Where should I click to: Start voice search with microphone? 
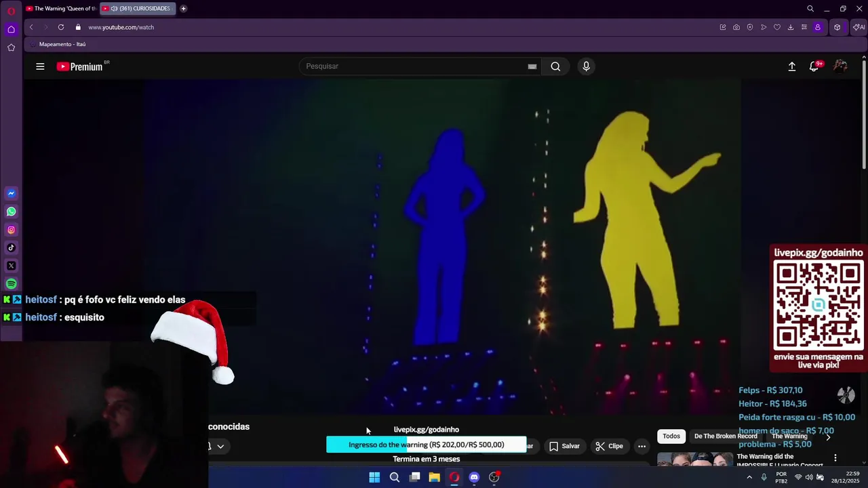click(586, 66)
